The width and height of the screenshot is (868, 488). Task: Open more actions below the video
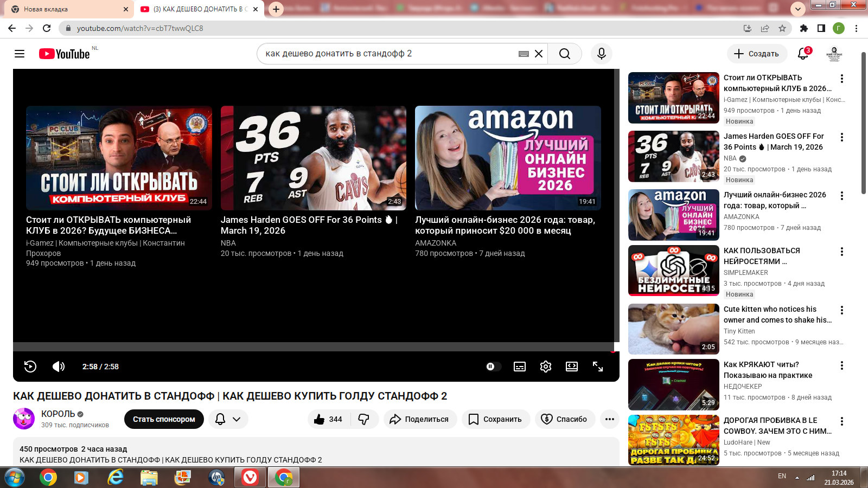610,419
